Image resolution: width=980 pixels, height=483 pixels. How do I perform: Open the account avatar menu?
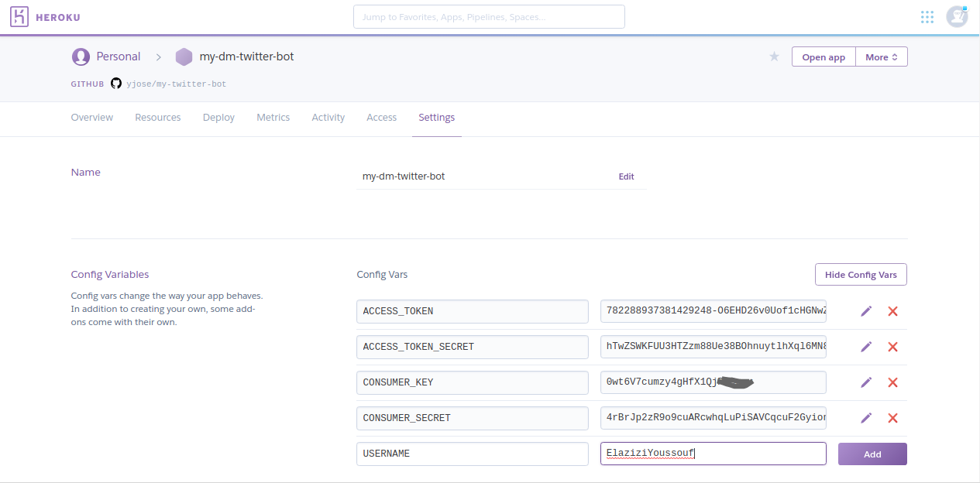[956, 16]
